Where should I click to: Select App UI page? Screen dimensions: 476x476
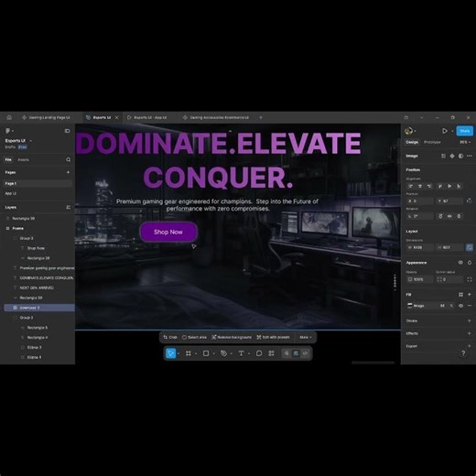[38, 193]
